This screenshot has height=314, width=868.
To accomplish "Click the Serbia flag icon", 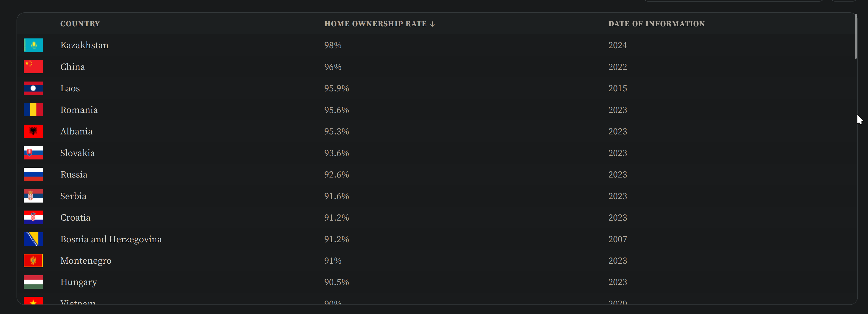I will tap(33, 196).
